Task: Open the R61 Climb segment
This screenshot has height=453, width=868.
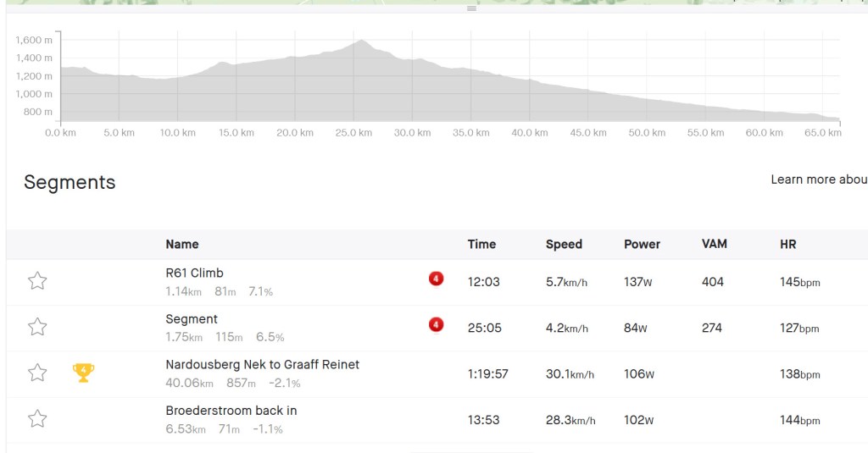Action: click(x=194, y=273)
